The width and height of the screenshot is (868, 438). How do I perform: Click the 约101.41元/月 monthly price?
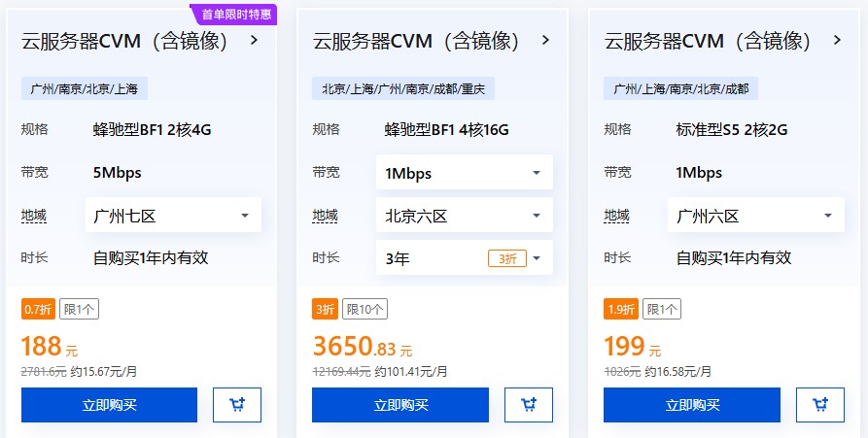[x=411, y=372]
